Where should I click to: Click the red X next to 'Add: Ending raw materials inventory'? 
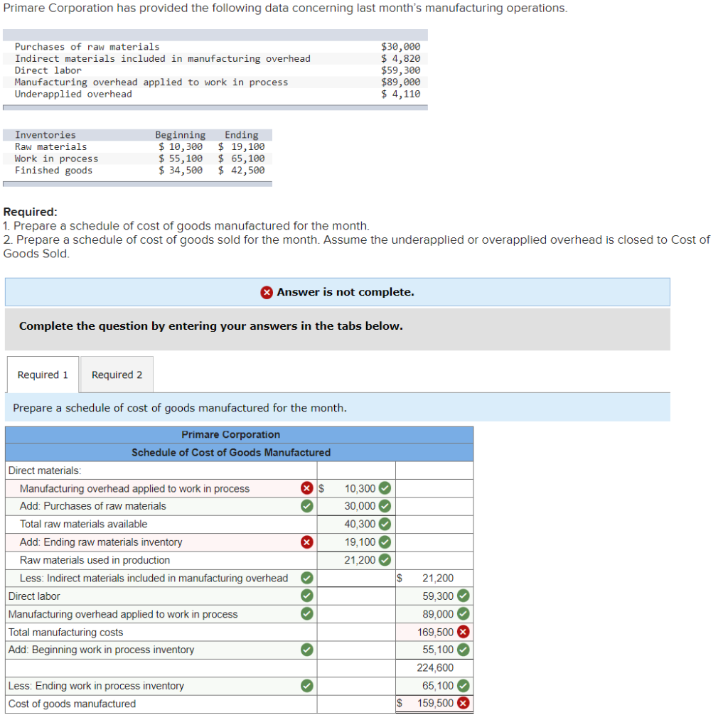tap(306, 542)
